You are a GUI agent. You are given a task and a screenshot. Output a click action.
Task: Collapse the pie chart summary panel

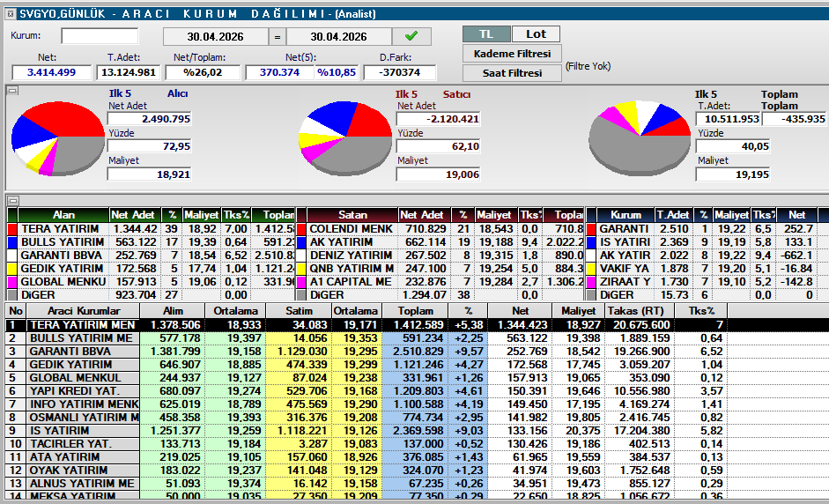12,91
